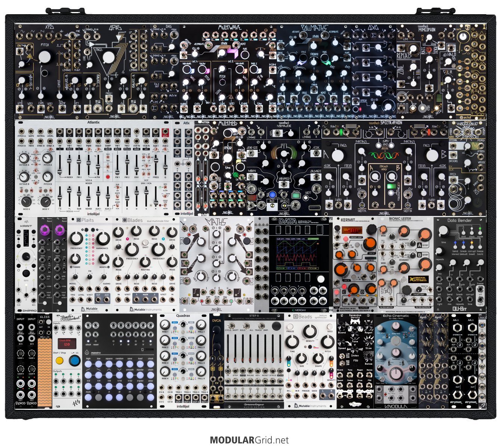Click the HARMONICS knob on Plaits
Screen dimensions: 499x448
(103, 238)
